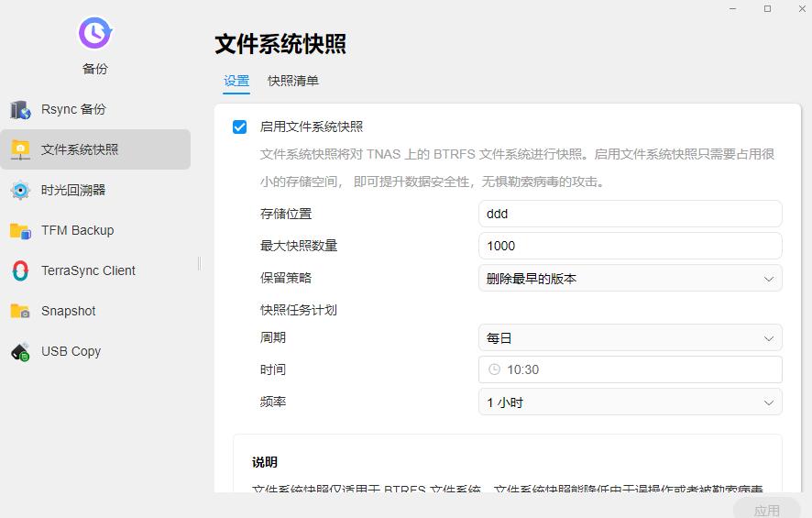The height and width of the screenshot is (518, 812).
Task: Click the TerraSync Client icon
Action: [20, 270]
